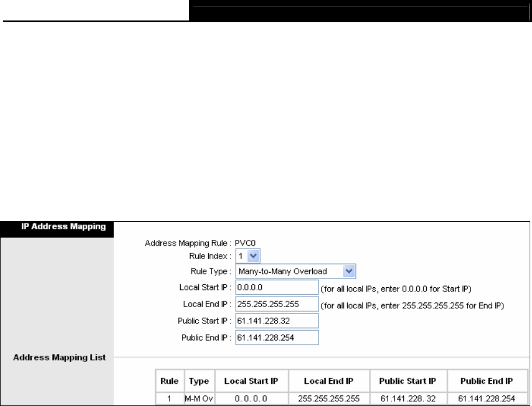Select the 61.141.228. 32 table cell
532x406 pixels.
408,399
